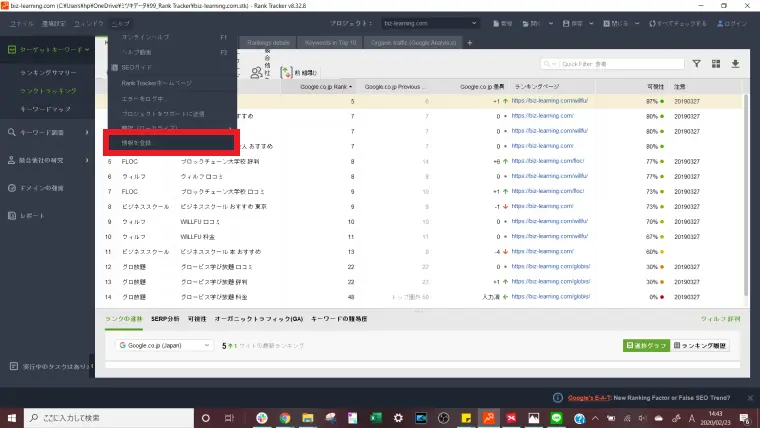Click the ランキング履歴 button
760x428 pixels.
pos(700,345)
